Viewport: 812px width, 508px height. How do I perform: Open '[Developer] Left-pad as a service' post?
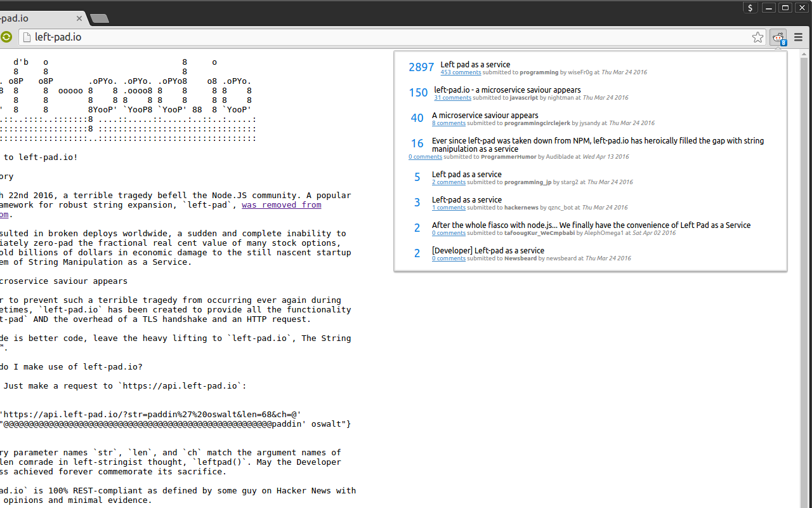click(x=488, y=250)
